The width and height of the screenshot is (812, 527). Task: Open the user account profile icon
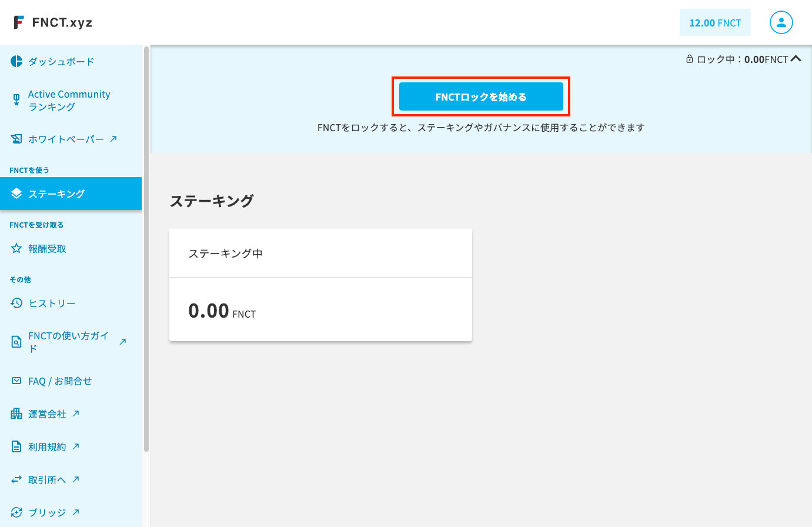pos(781,22)
